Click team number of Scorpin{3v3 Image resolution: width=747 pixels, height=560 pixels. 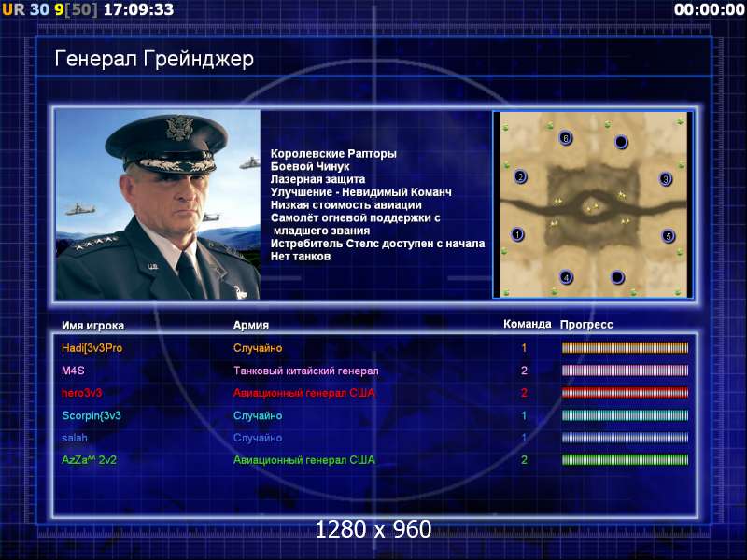[x=524, y=415]
